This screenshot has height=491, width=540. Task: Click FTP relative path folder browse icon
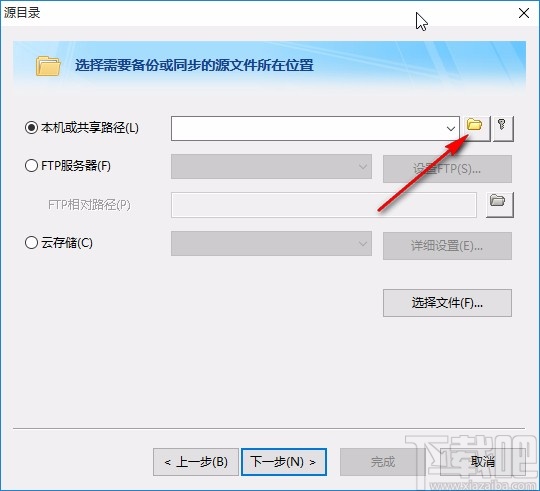pos(499,205)
